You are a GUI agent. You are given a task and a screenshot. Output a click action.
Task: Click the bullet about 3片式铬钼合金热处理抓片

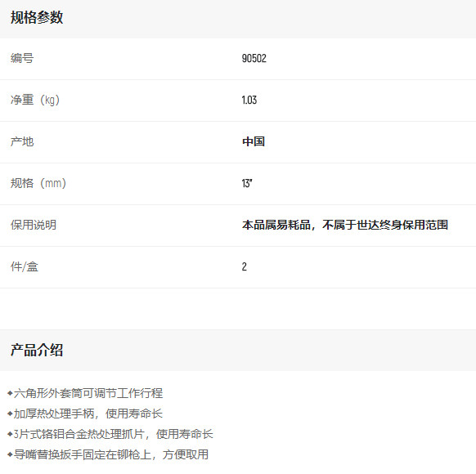(114, 434)
